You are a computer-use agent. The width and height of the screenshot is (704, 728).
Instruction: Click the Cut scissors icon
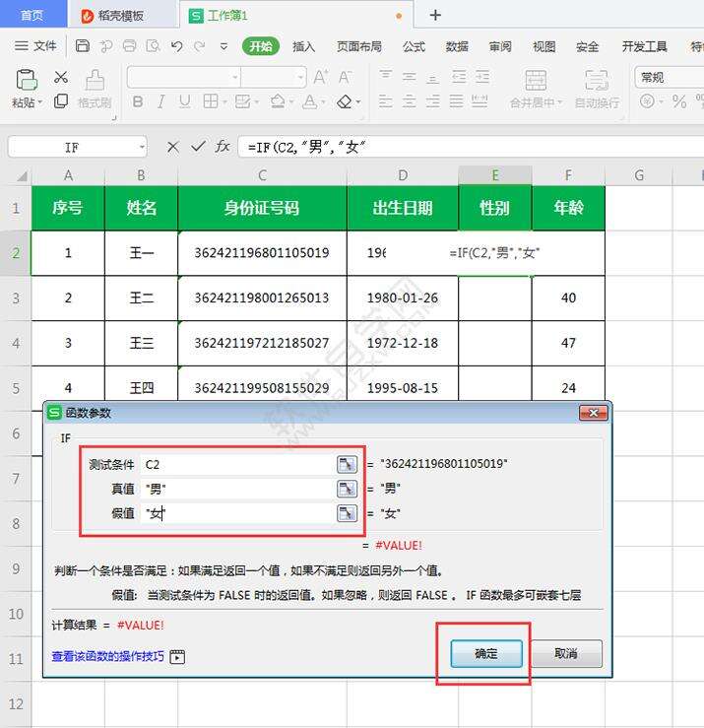[61, 77]
